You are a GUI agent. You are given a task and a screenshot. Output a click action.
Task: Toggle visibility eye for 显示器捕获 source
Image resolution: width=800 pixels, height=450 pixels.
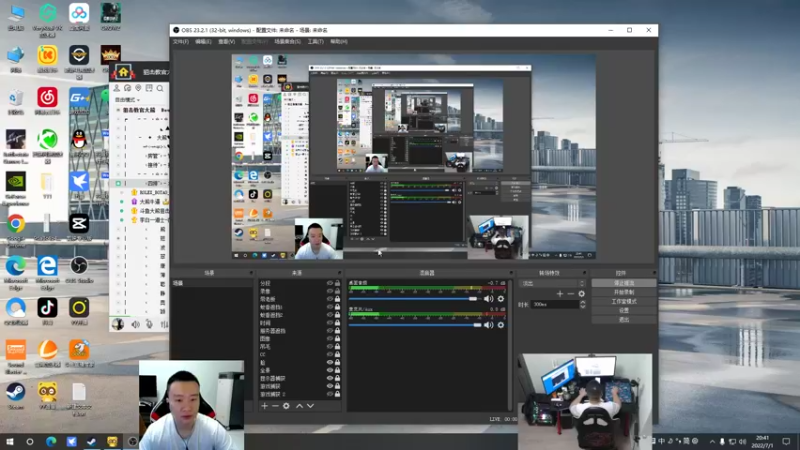point(330,379)
